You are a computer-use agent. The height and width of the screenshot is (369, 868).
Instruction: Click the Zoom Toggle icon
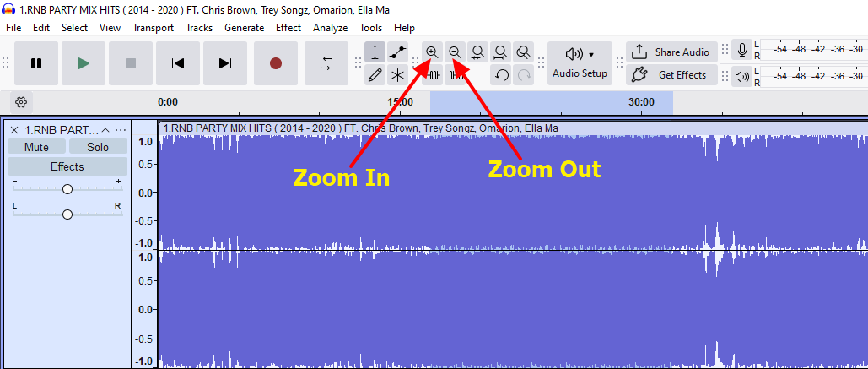tap(523, 52)
